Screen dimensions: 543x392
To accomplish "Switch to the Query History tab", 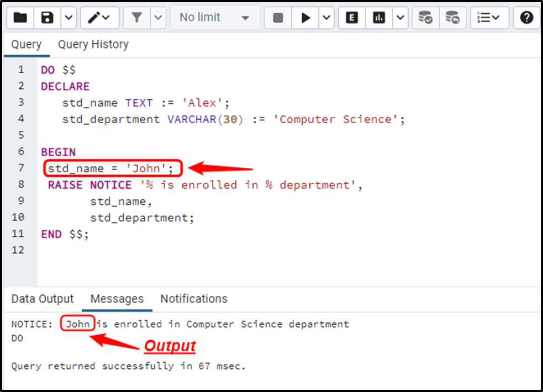I will (x=93, y=44).
